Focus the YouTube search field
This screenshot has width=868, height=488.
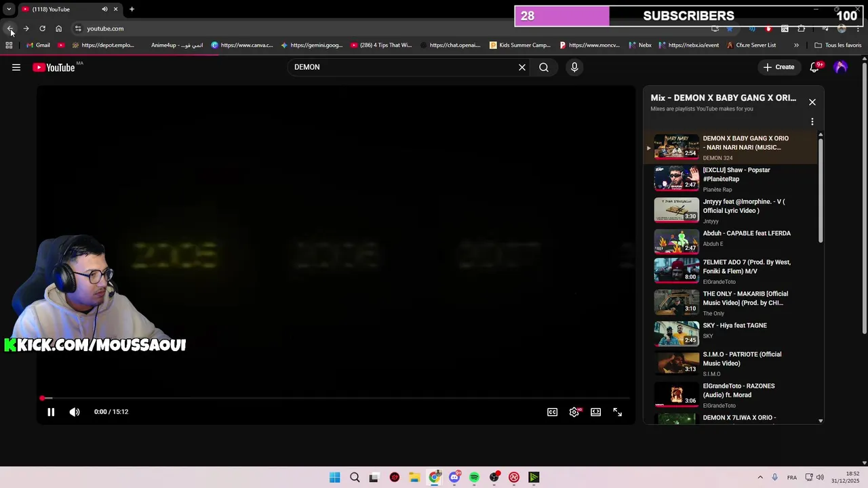click(403, 67)
